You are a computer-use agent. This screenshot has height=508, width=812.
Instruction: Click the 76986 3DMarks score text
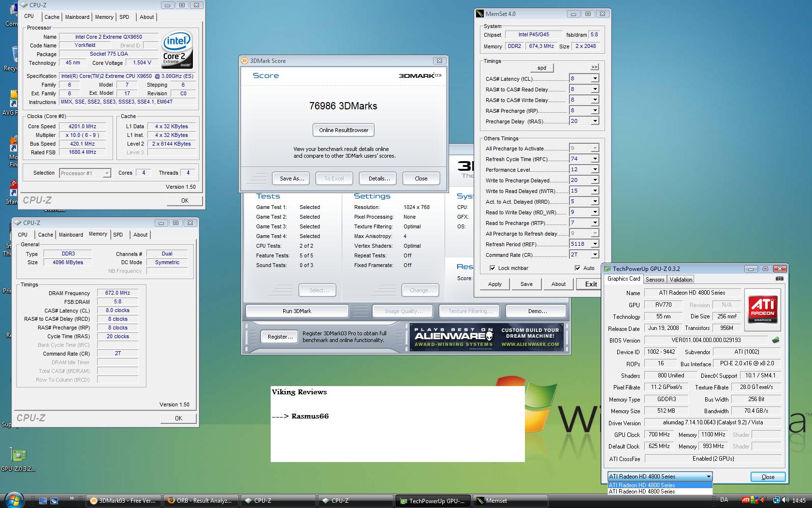coord(343,106)
